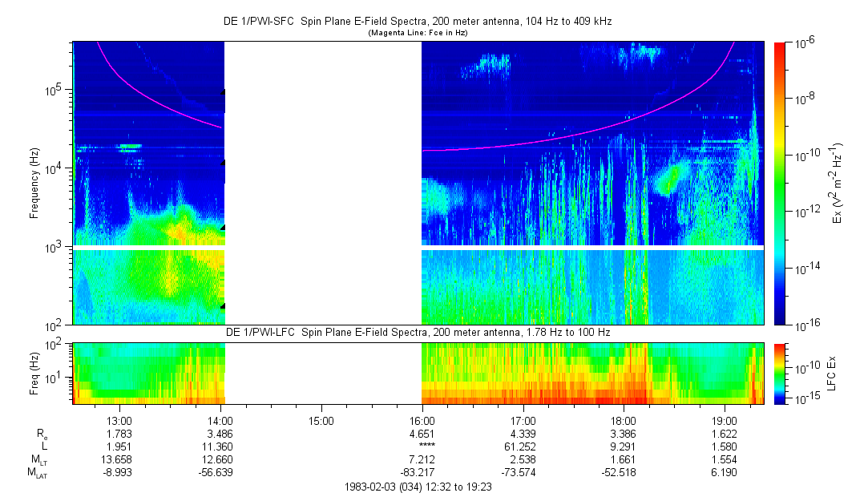Click the 18:00 time axis label
This screenshot has width=868, height=497.
click(624, 419)
